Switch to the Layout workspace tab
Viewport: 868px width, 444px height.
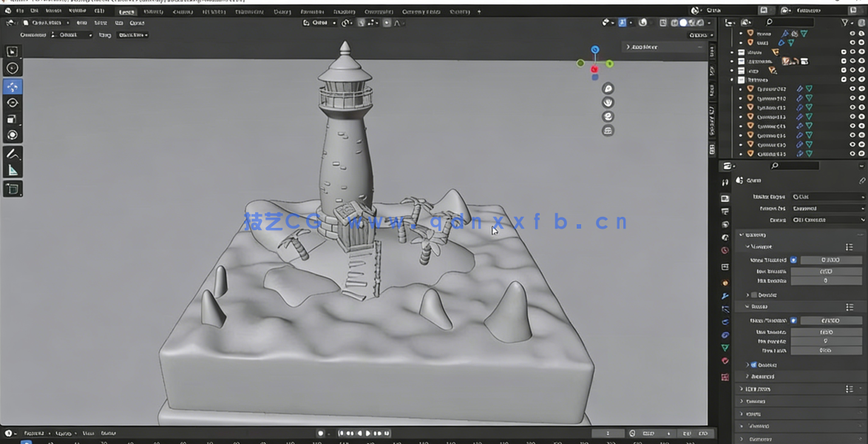click(x=126, y=12)
